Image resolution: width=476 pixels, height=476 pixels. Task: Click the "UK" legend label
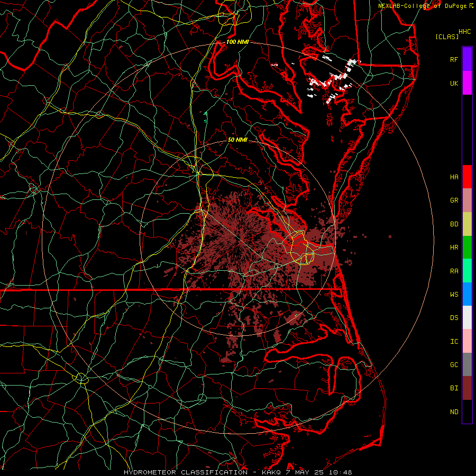click(x=454, y=83)
